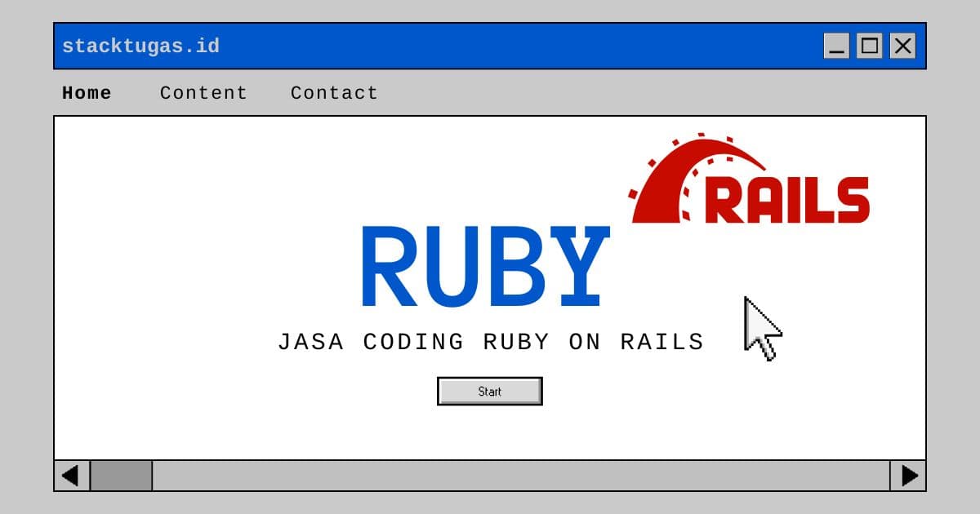
Task: Click the left scroll arrow
Action: coord(72,476)
